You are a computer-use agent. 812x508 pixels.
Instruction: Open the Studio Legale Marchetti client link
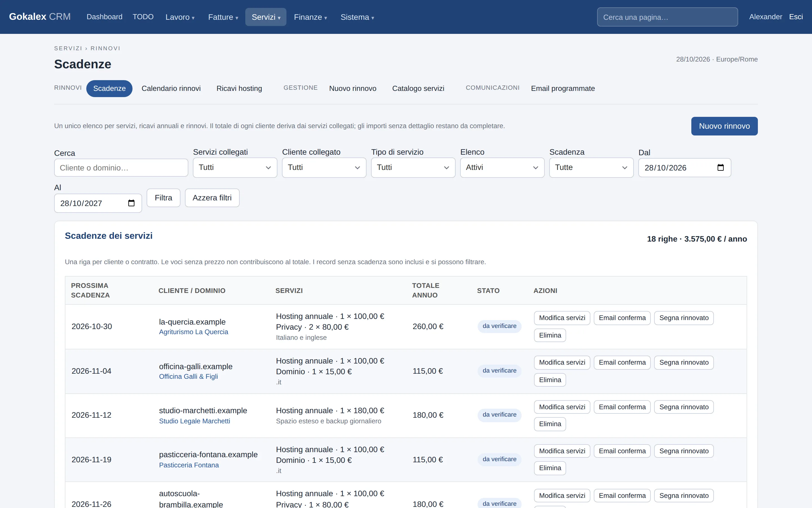pos(194,421)
